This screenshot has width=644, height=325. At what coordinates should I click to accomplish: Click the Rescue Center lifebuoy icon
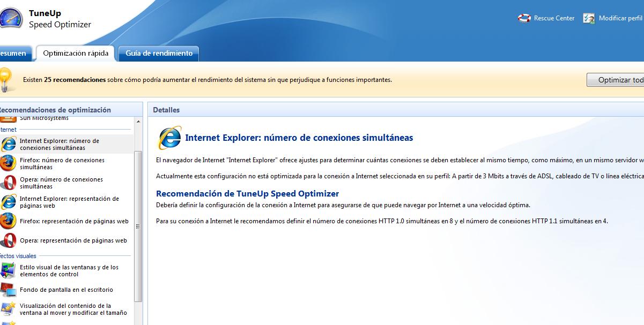point(524,18)
